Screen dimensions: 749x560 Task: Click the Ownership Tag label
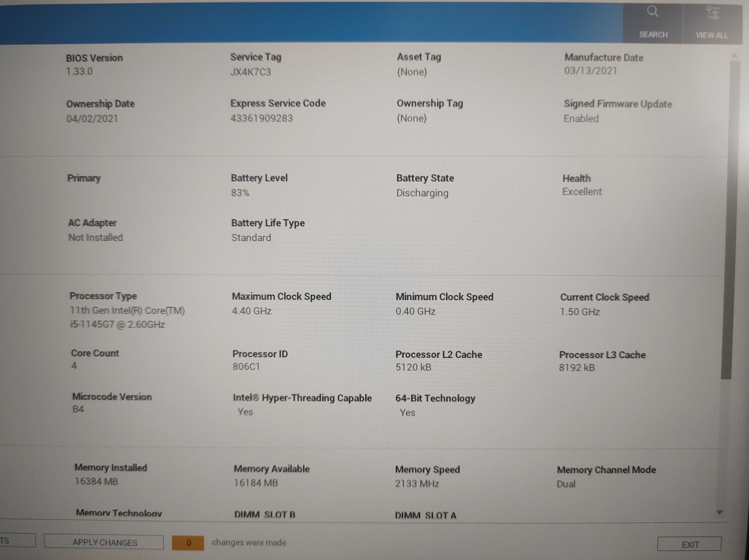tap(430, 104)
